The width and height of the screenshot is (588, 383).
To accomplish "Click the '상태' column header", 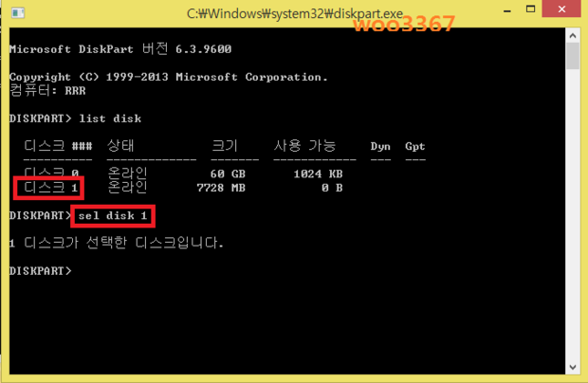I will pos(120,146).
